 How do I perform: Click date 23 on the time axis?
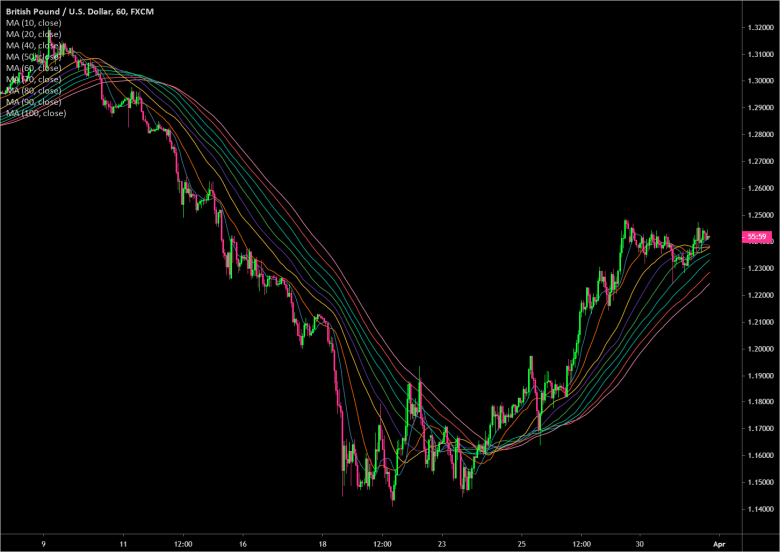click(x=442, y=544)
